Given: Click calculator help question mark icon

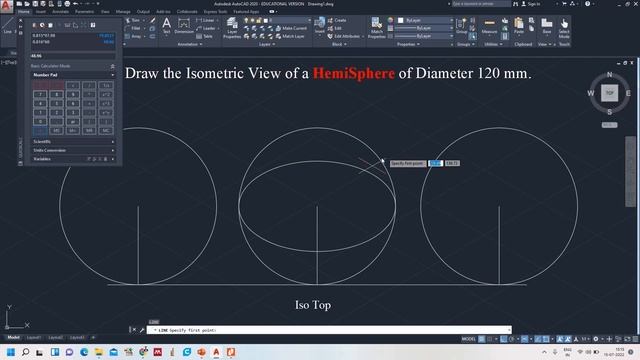Looking at the screenshot, I should (93, 25).
